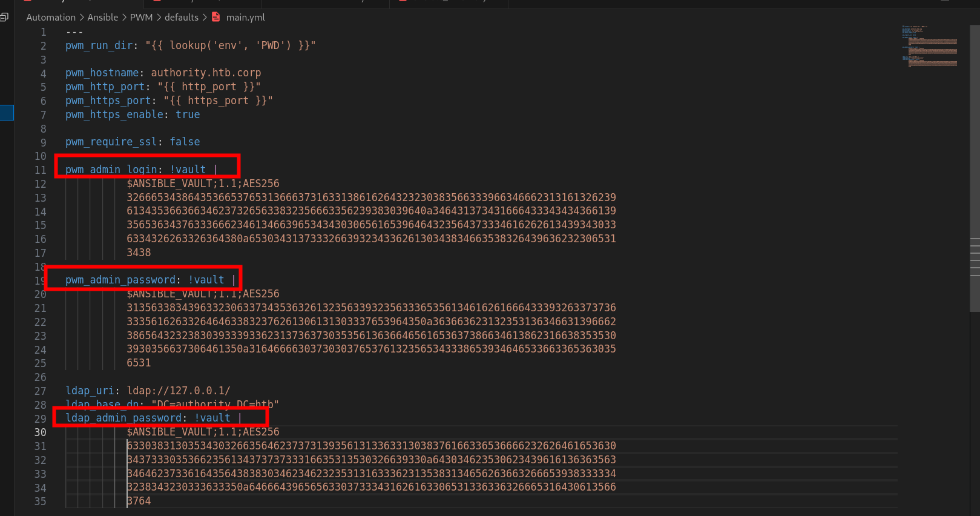
Task: Click the $ANSIBLE_VAULT header on line 12
Action: [203, 184]
